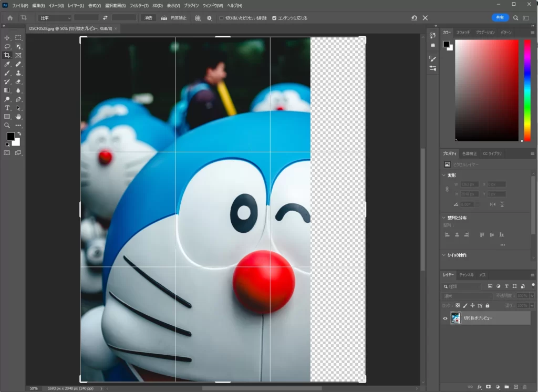The image size is (538, 392).
Task: Select the Hand tool
Action: tap(18, 117)
